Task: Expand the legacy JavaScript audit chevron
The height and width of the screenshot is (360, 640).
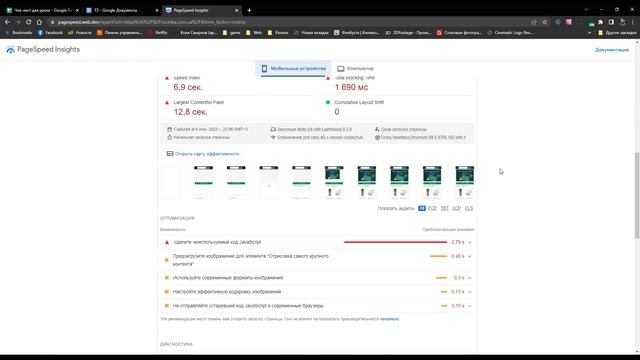Action: pyautogui.click(x=469, y=306)
